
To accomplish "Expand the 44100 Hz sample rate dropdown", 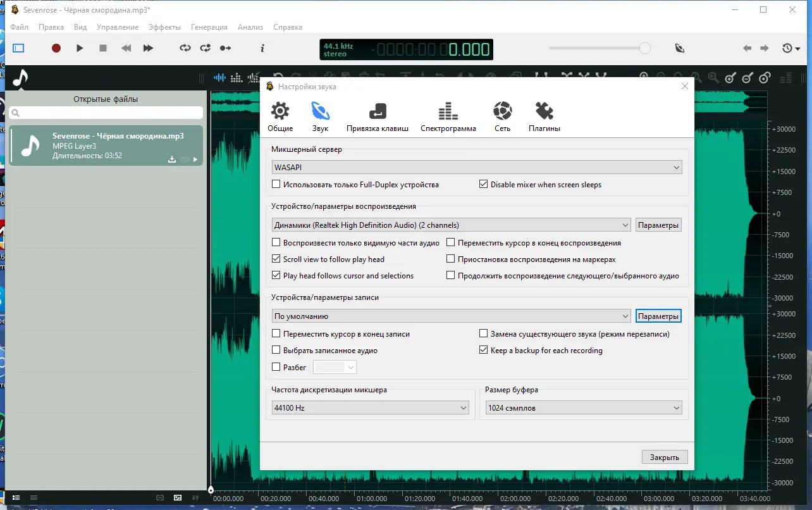I will pos(370,408).
